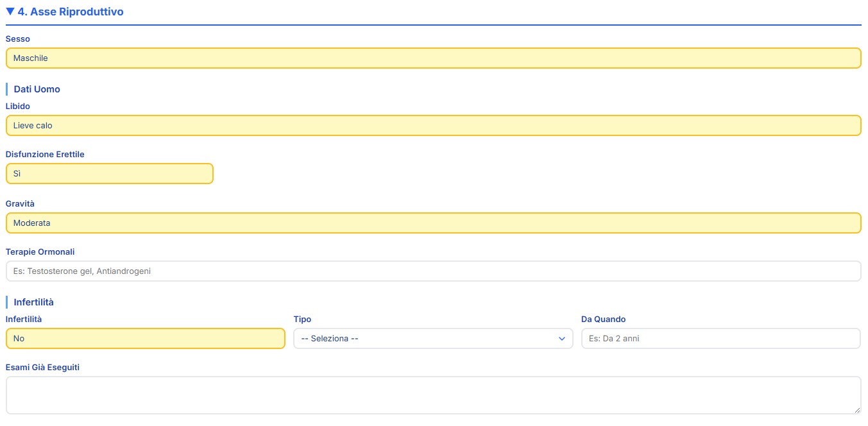
Task: Open the Gravità dropdown showing Moderata
Action: 433,223
